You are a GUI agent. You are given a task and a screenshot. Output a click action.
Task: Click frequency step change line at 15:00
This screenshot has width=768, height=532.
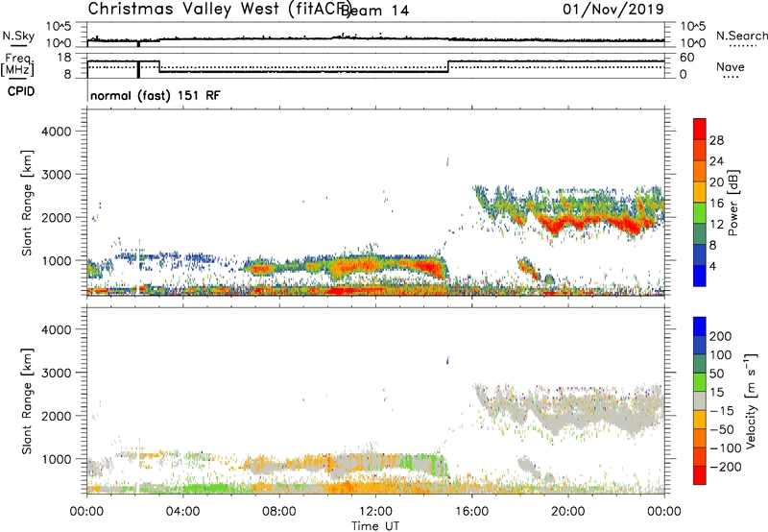[x=448, y=66]
